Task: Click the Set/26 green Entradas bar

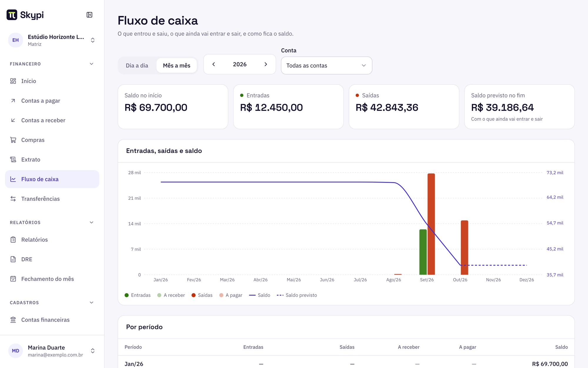Action: tap(423, 252)
